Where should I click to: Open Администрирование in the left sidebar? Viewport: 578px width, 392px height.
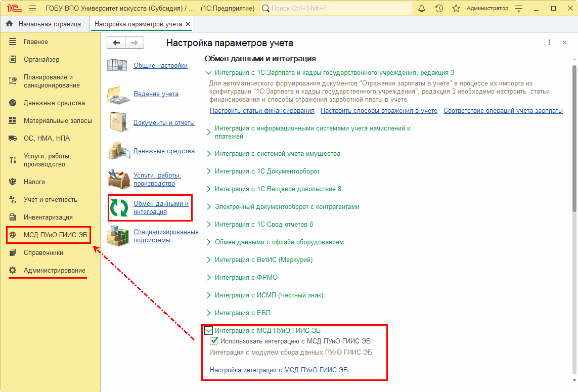point(54,271)
